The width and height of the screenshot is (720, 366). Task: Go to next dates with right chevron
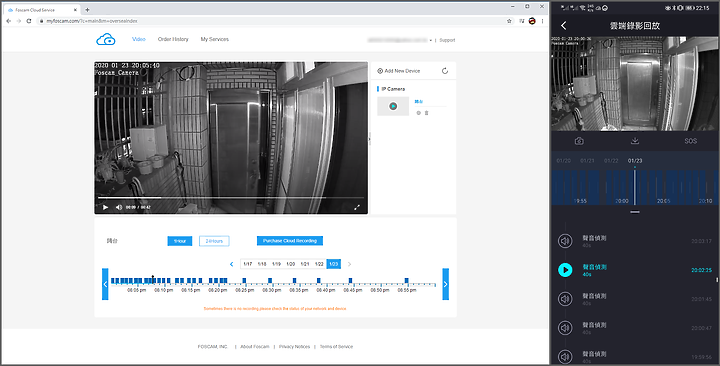349,264
